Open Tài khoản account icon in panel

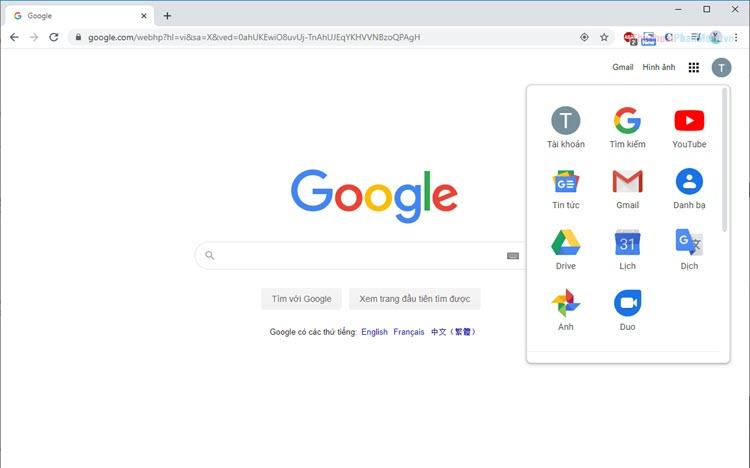click(565, 128)
